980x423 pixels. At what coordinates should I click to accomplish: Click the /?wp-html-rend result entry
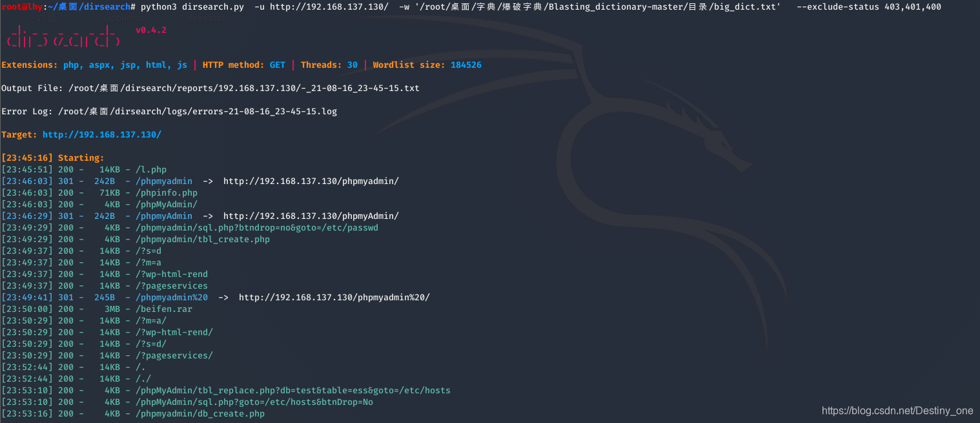pyautogui.click(x=172, y=274)
